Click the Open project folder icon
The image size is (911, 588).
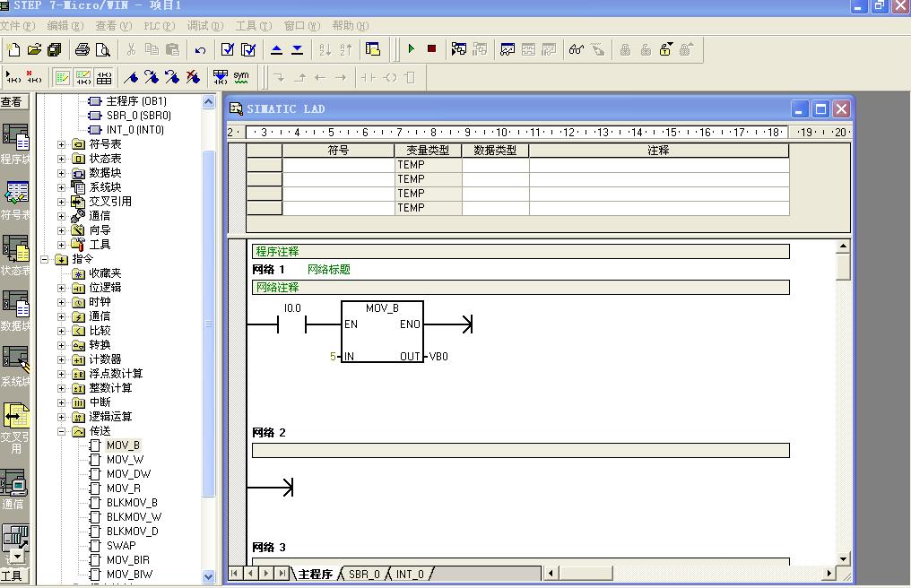34,49
